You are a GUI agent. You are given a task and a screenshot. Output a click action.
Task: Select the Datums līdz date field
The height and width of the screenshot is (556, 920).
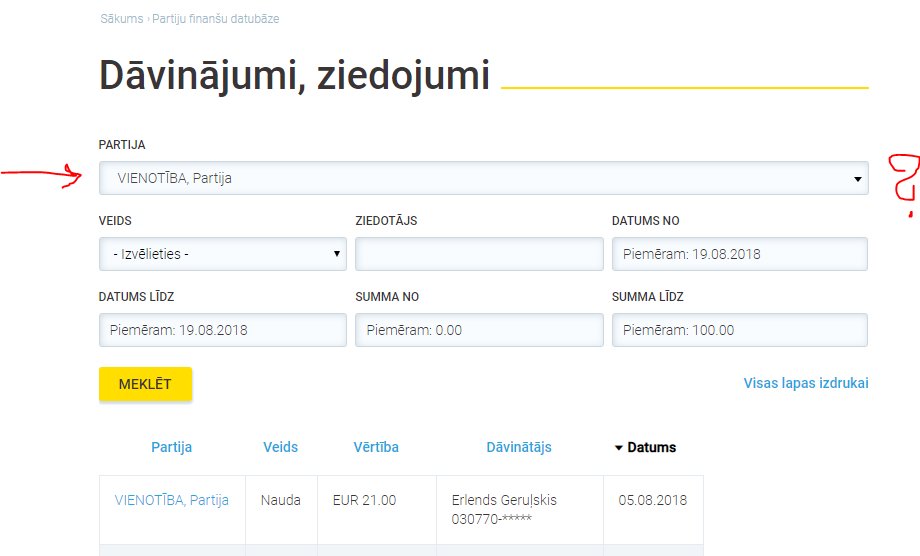coord(222,330)
